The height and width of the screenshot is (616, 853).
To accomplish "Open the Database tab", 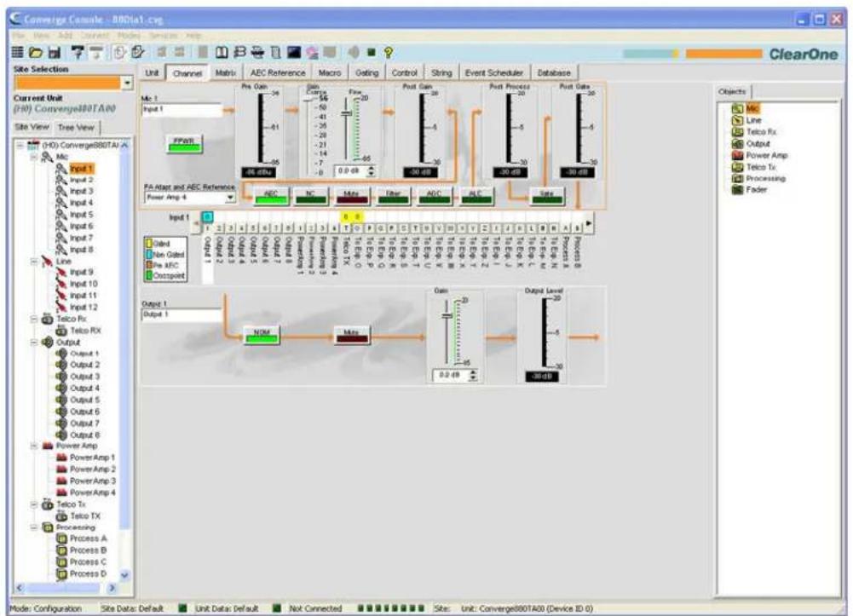I will click(x=554, y=73).
